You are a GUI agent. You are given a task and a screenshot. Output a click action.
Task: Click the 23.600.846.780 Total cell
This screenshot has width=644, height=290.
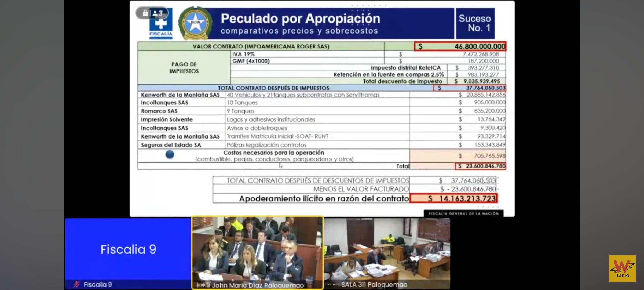click(x=480, y=166)
